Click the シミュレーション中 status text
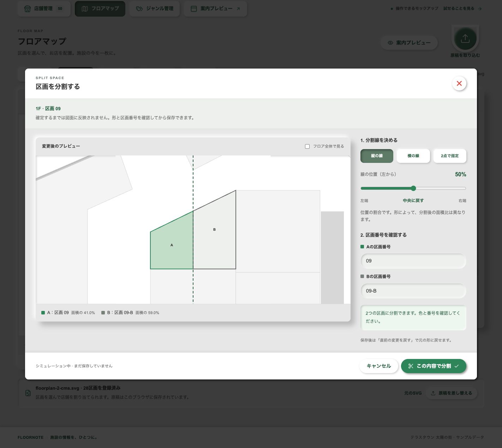This screenshot has width=502, height=448. pyautogui.click(x=74, y=366)
